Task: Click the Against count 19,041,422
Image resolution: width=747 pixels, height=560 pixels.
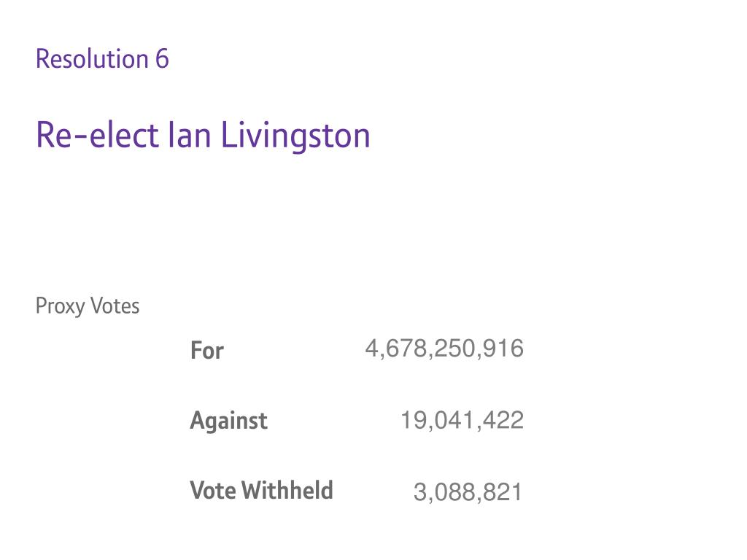Action: pyautogui.click(x=462, y=421)
